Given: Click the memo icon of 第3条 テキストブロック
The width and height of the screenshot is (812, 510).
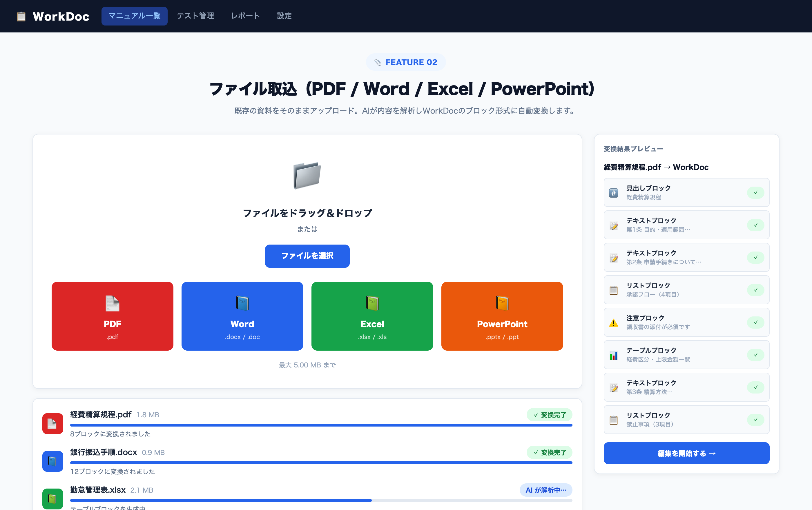Looking at the screenshot, I should coord(614,387).
